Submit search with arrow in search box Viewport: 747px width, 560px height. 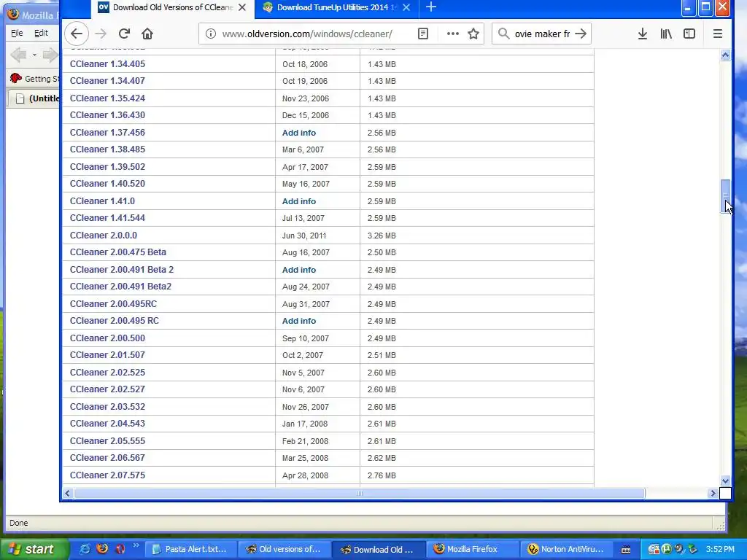point(580,34)
